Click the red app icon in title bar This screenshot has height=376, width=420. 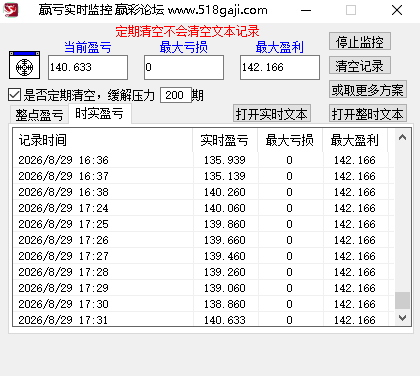pos(10,10)
